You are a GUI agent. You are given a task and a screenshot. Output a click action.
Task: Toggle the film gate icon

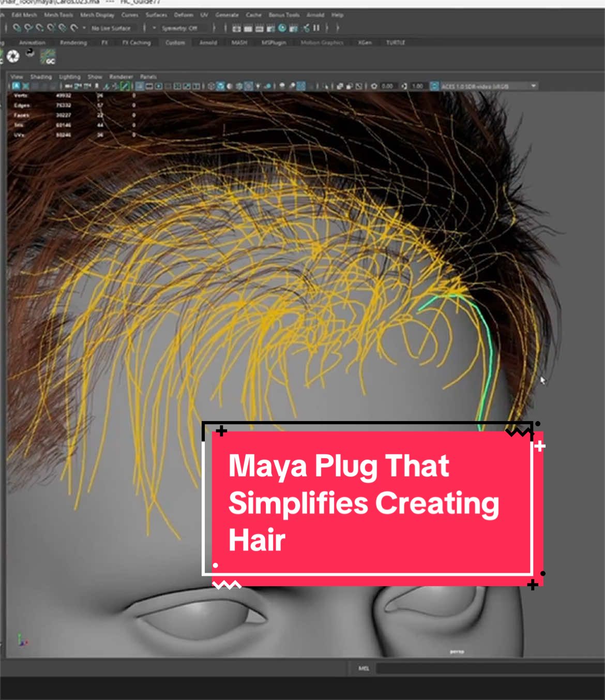point(149,86)
